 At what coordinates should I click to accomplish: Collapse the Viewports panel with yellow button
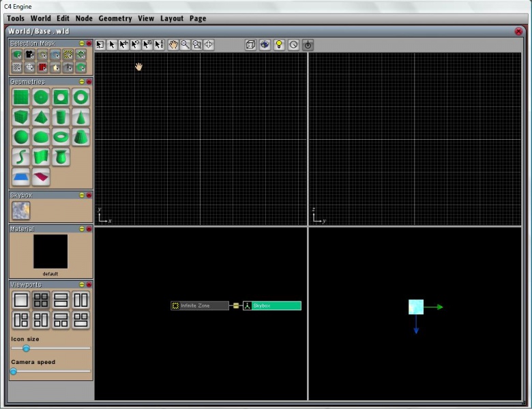pos(81,284)
